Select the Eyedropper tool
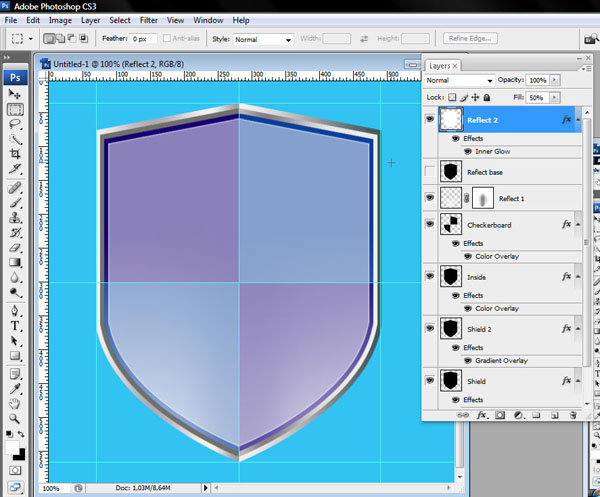The width and height of the screenshot is (600, 497). click(x=15, y=389)
